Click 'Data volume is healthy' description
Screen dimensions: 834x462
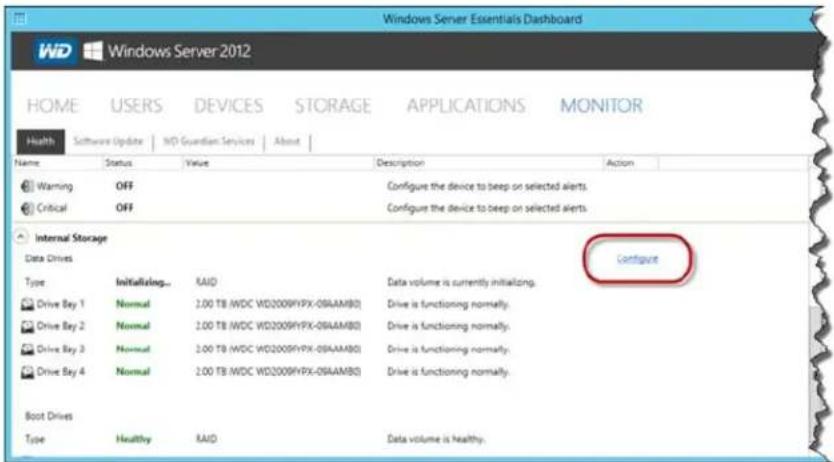tap(436, 439)
